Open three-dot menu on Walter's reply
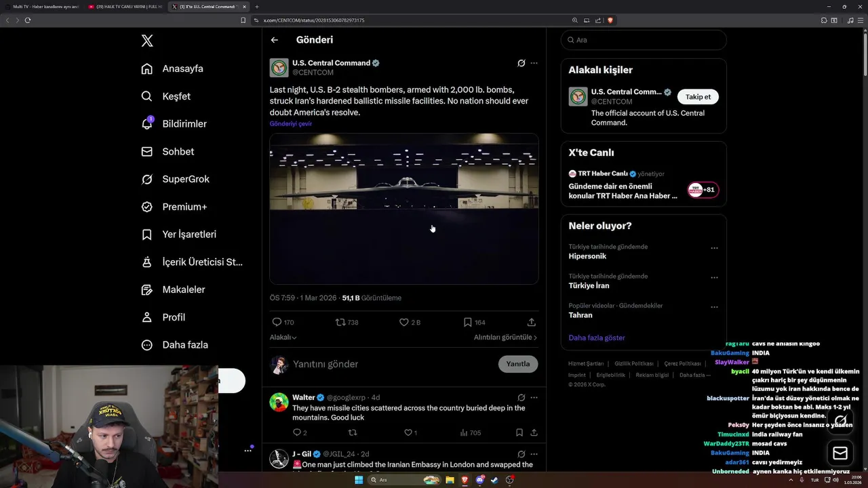 [x=534, y=398]
